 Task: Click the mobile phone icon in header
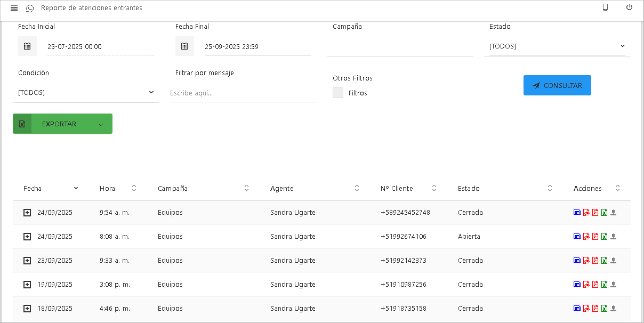pos(605,7)
